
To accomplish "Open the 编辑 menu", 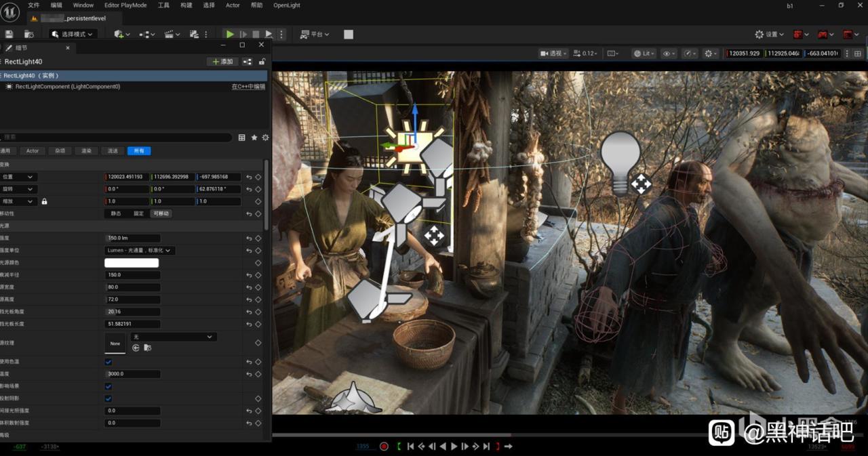I will (x=56, y=5).
